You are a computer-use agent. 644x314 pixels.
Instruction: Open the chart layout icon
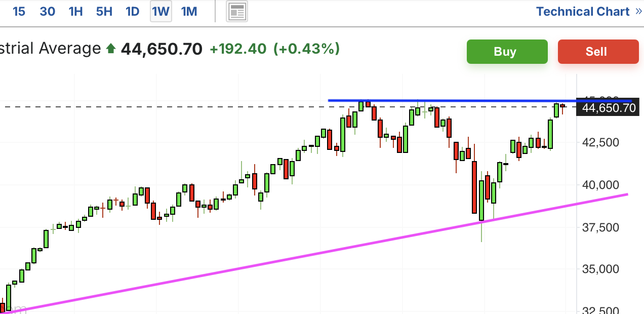pos(237,11)
